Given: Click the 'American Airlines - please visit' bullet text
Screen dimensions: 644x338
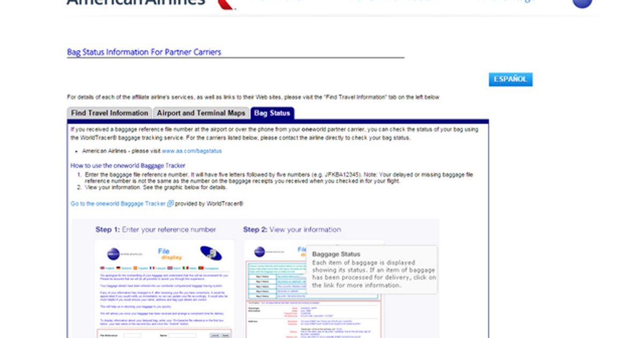Looking at the screenshot, I should point(121,151).
